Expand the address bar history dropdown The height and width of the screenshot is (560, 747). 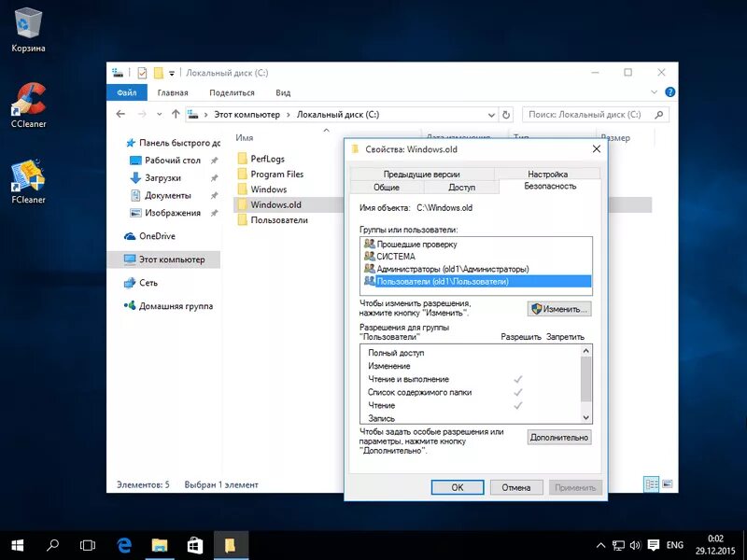pyautogui.click(x=491, y=115)
